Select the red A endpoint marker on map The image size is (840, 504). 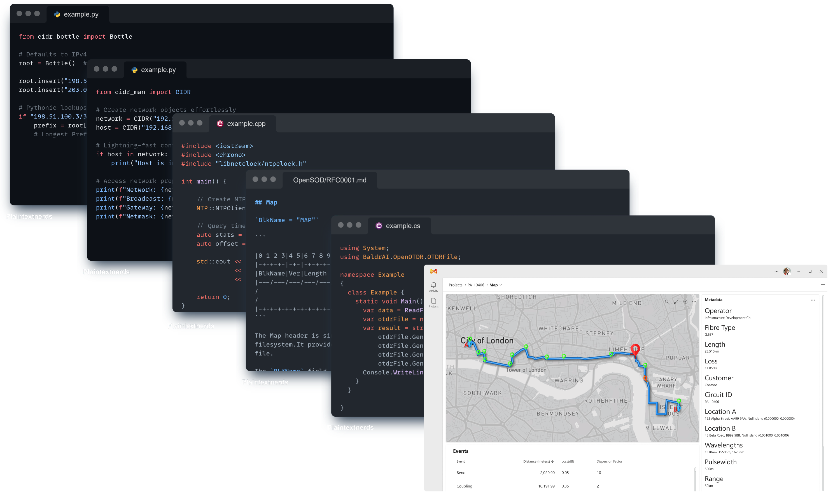click(466, 345)
